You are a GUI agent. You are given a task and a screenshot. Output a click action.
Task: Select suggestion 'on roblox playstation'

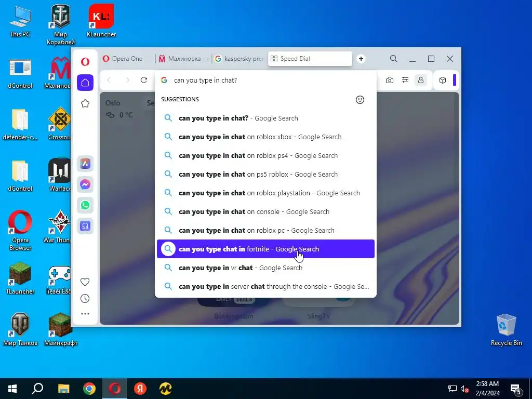click(265, 193)
